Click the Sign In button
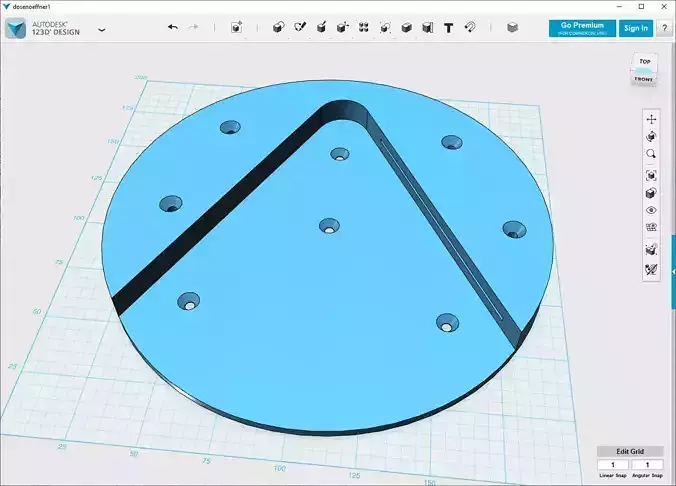Image resolution: width=676 pixels, height=486 pixels. tap(636, 28)
